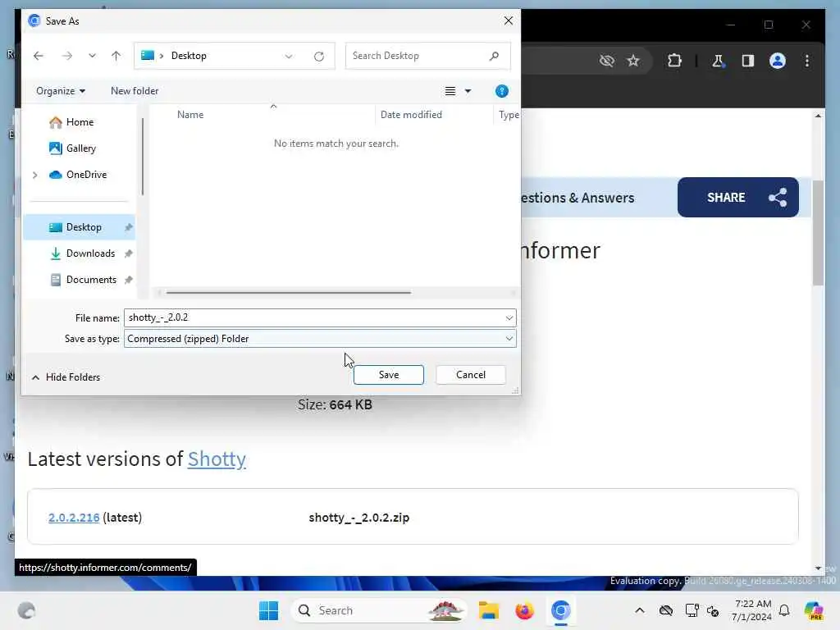840x630 pixels.
Task: Open the Shotty link in heading
Action: tap(217, 459)
